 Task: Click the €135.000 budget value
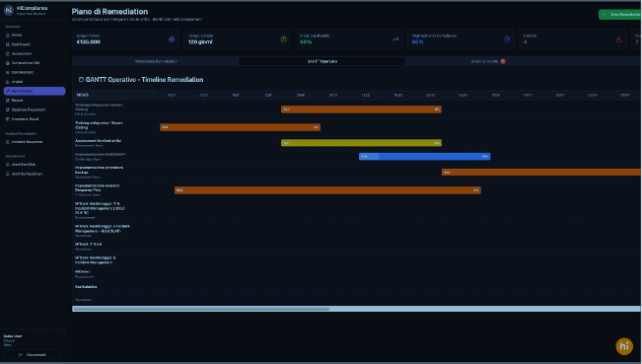pos(88,42)
